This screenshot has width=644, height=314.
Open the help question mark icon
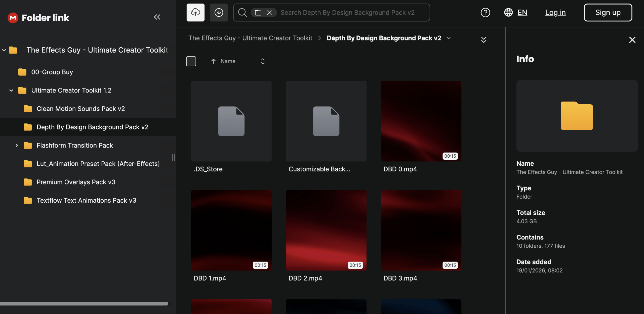pyautogui.click(x=485, y=13)
